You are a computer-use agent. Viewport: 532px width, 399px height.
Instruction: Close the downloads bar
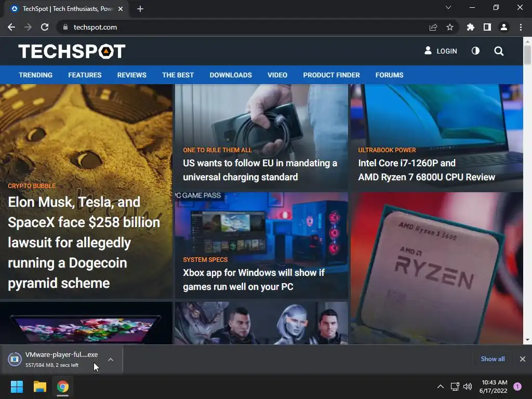tap(523, 358)
